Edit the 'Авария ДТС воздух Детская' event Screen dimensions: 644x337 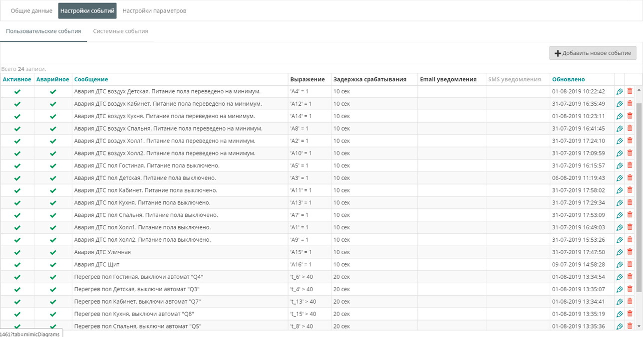pos(620,91)
